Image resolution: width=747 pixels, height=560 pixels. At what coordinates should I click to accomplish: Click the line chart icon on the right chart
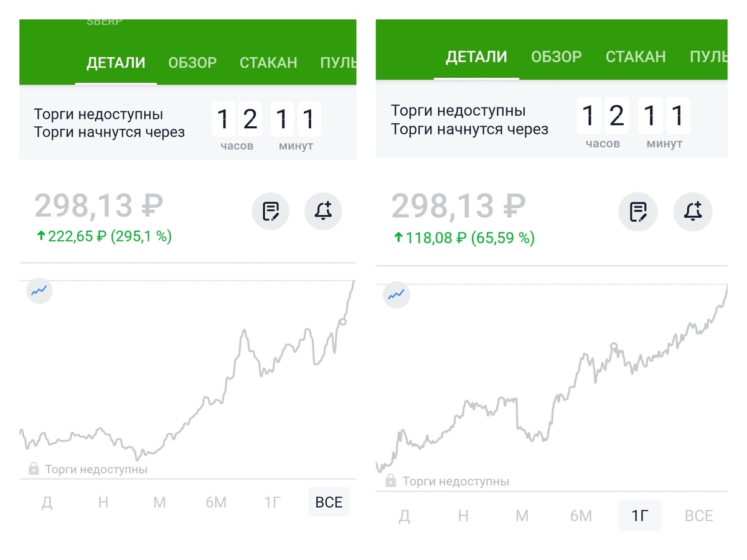396,296
